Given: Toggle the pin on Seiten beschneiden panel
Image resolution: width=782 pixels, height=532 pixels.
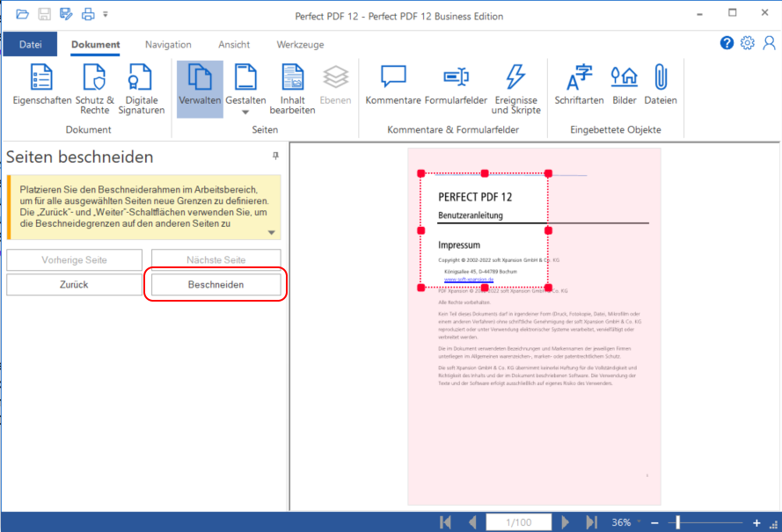Looking at the screenshot, I should click(x=275, y=156).
